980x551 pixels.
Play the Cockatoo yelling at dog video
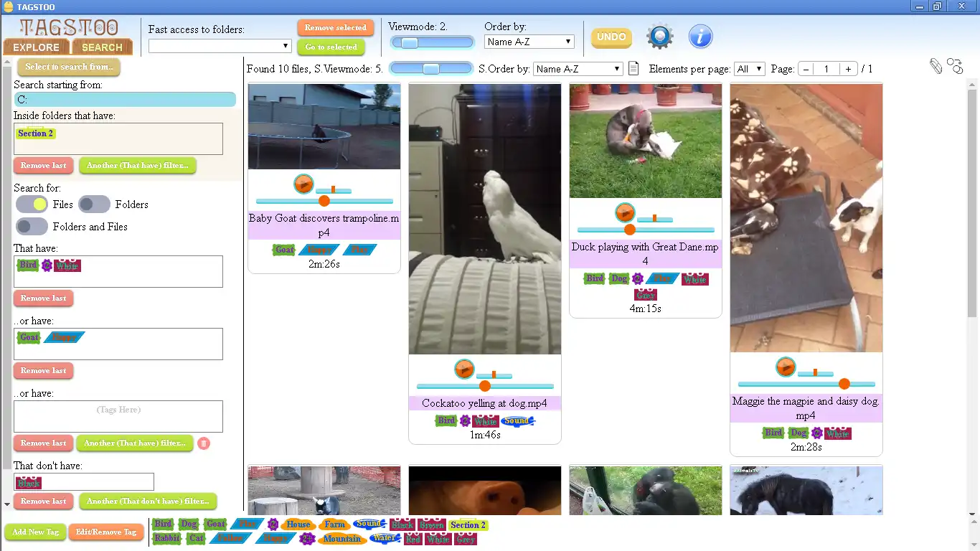point(464,369)
